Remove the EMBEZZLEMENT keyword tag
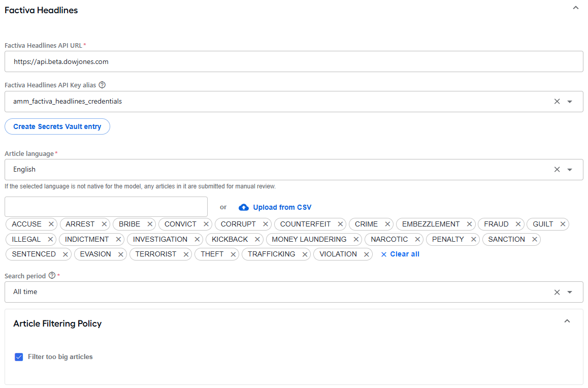This screenshot has height=388, width=588. 469,224
